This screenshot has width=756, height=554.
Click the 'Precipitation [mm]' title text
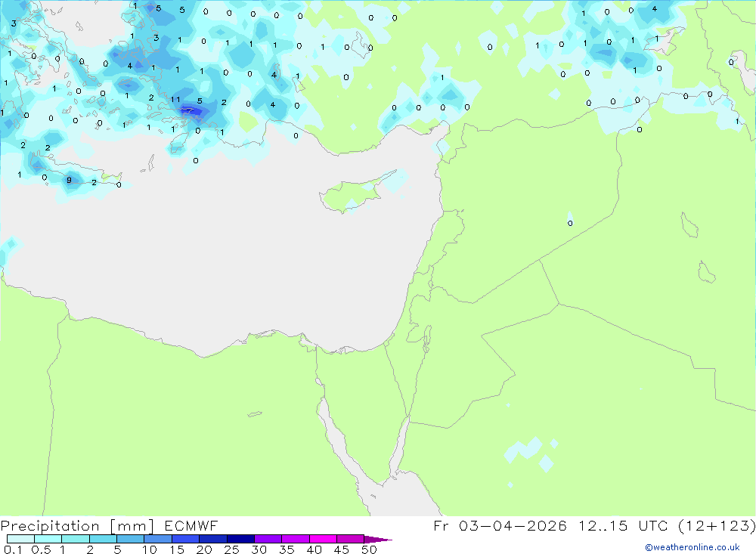click(77, 526)
